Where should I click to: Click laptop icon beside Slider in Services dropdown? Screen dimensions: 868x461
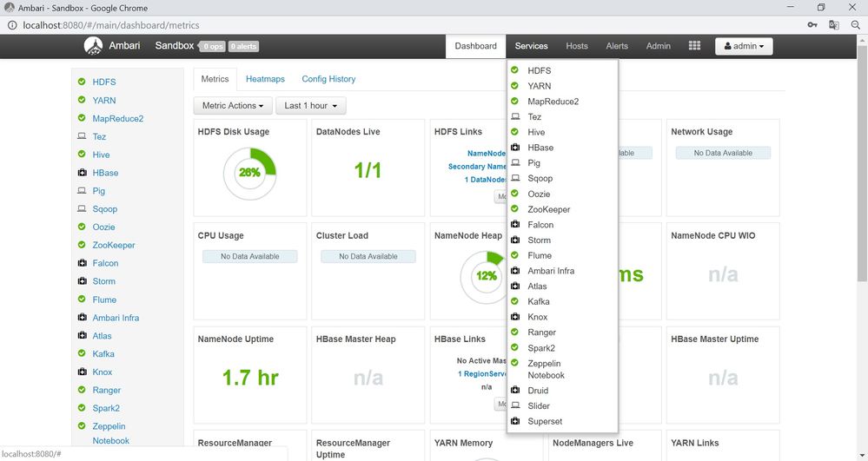point(515,405)
